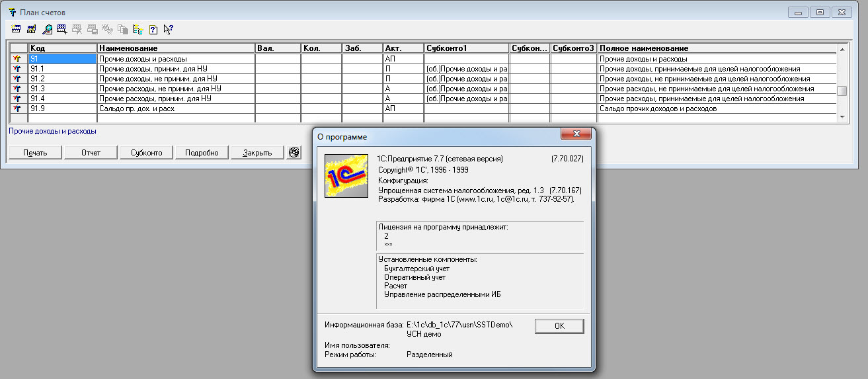868x379 pixels.
Task: Click the view account magnifier icon
Action: coord(47,29)
